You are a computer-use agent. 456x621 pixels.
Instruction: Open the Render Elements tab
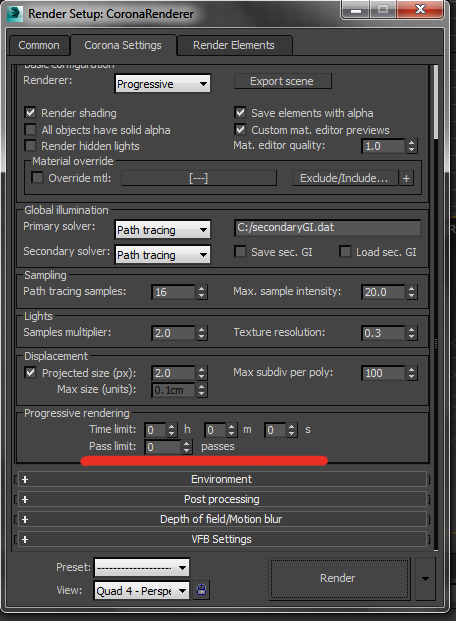[x=234, y=45]
